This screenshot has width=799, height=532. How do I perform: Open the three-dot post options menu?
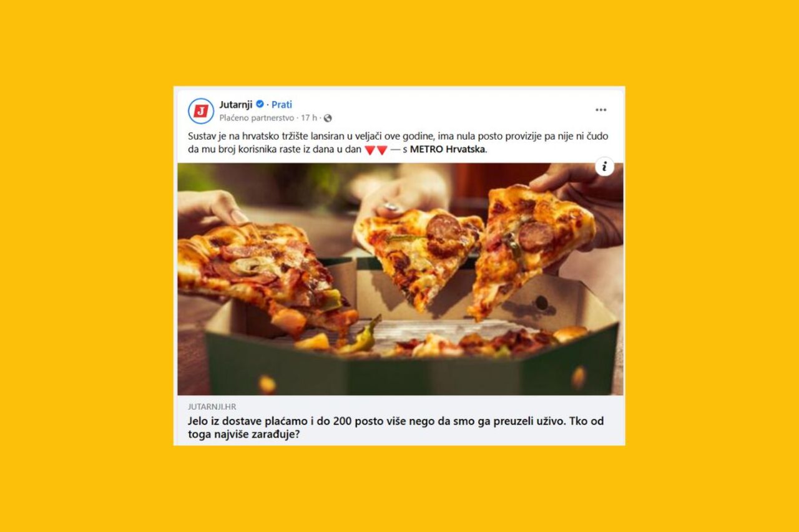click(x=600, y=110)
